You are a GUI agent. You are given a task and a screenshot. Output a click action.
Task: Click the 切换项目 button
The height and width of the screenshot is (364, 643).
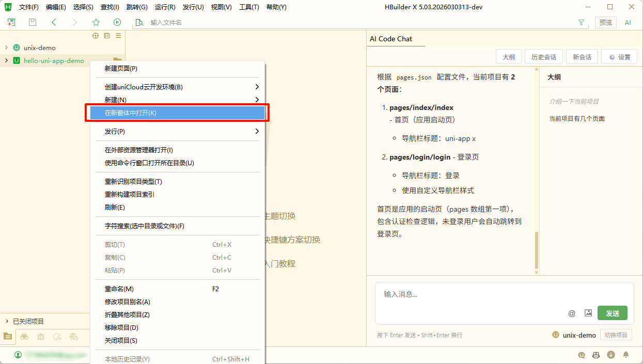(x=616, y=335)
